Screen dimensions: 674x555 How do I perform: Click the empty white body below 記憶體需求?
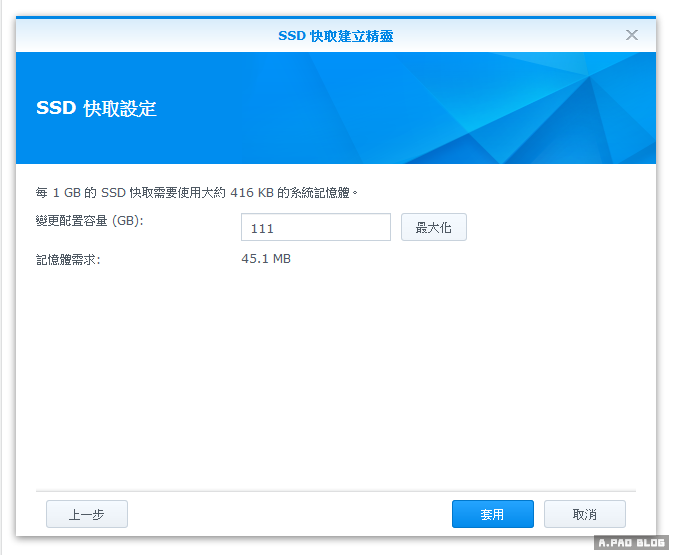tap(335, 380)
